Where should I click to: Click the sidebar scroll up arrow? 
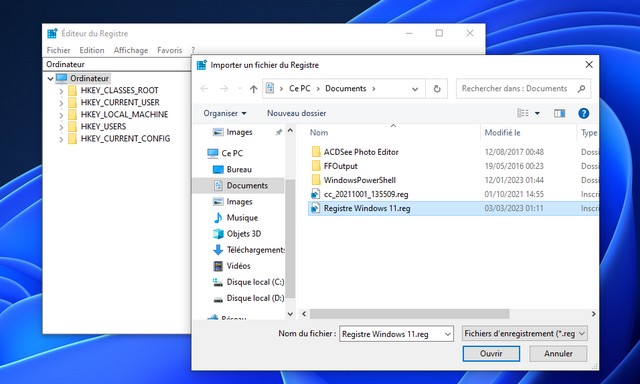[x=290, y=131]
